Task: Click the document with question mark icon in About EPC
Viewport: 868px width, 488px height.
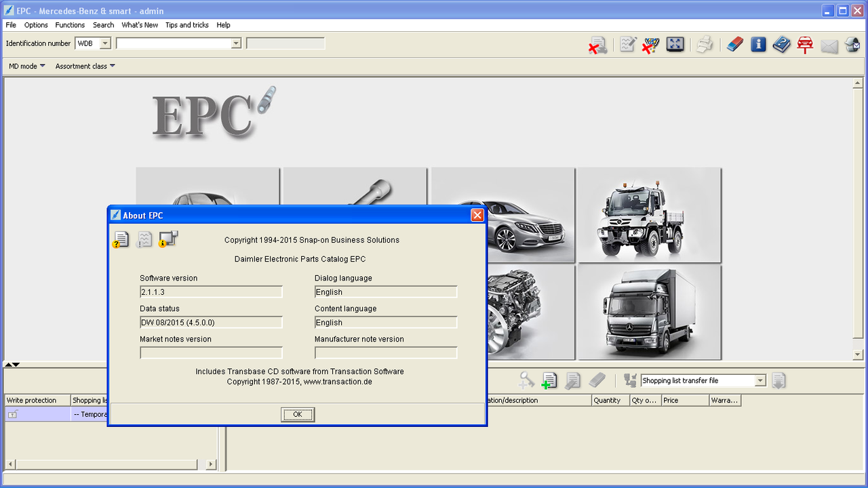Action: (121, 239)
